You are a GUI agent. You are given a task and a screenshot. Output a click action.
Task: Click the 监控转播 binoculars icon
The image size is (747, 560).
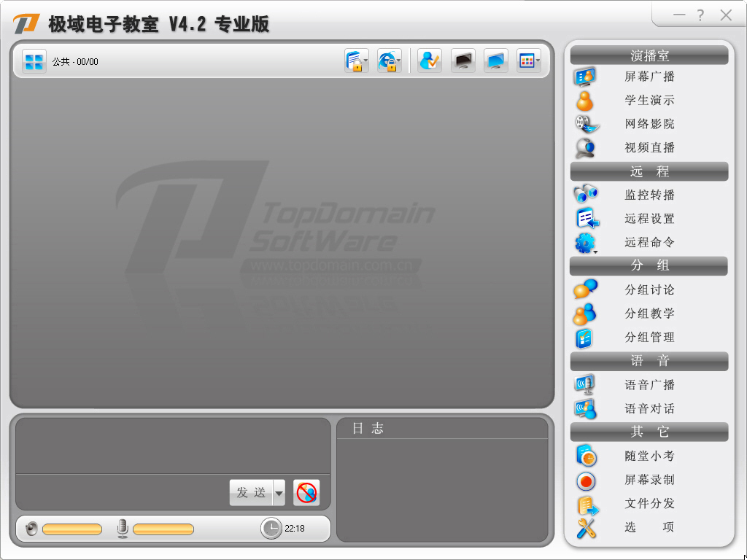(586, 194)
